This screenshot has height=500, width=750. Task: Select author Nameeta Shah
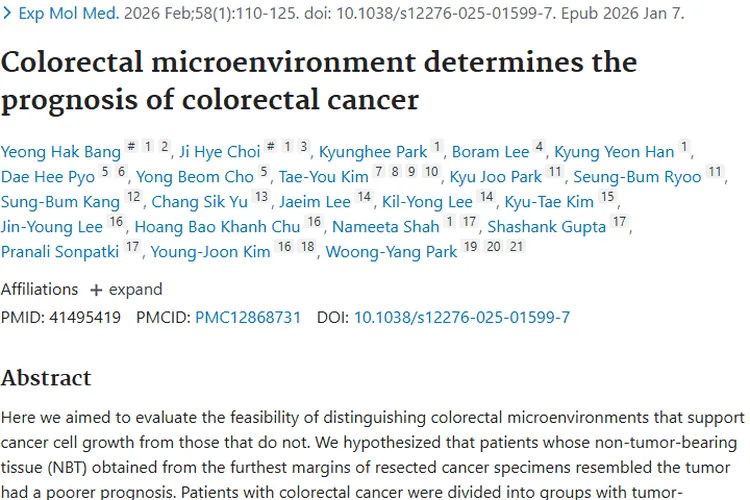click(385, 227)
